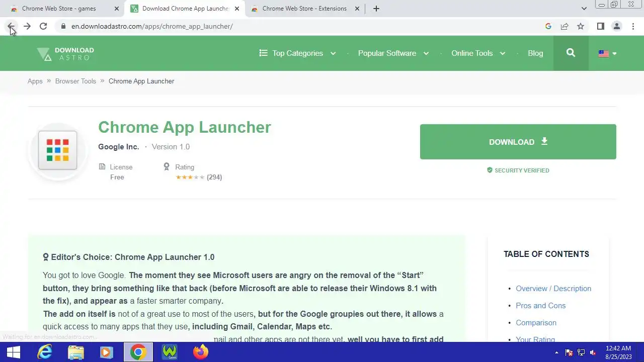
Task: Share this page via share icon
Action: pyautogui.click(x=565, y=26)
